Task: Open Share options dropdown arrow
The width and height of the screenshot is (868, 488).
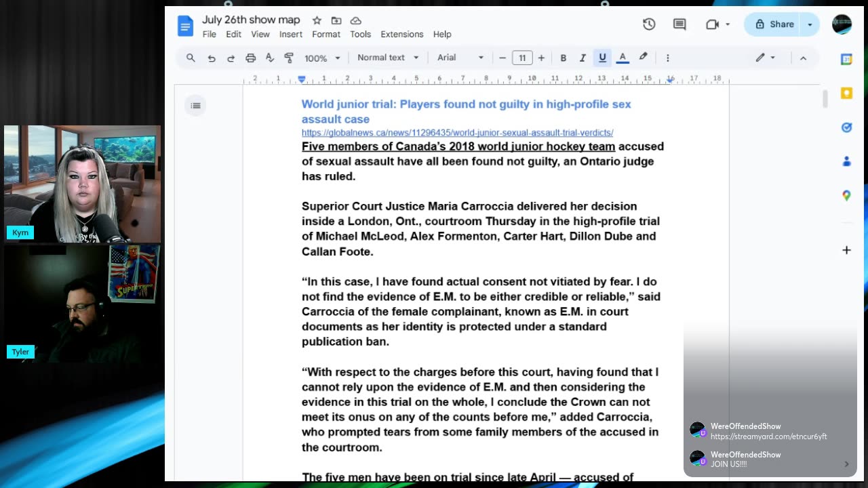Action: pos(810,24)
